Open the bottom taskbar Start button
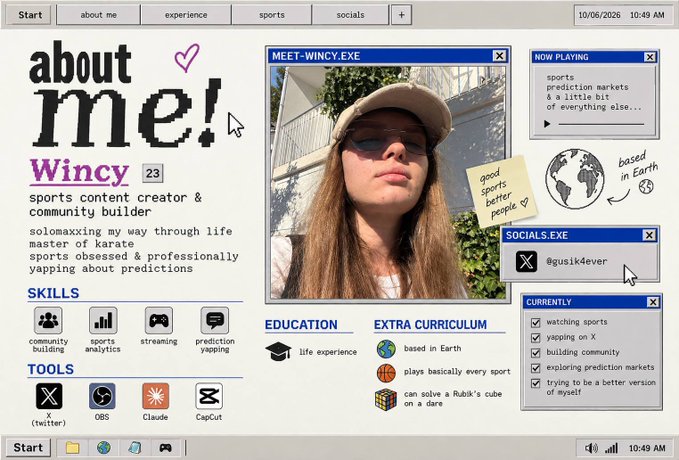 click(x=28, y=447)
